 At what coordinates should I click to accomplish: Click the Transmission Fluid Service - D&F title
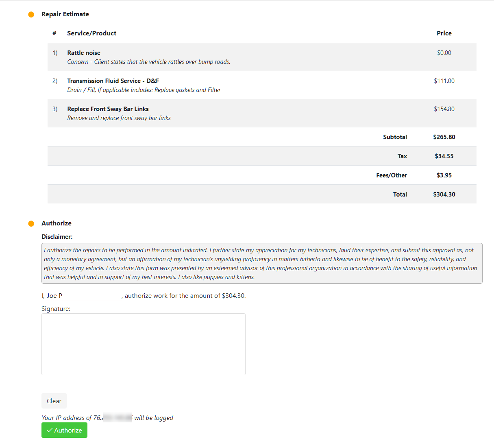[x=113, y=81]
